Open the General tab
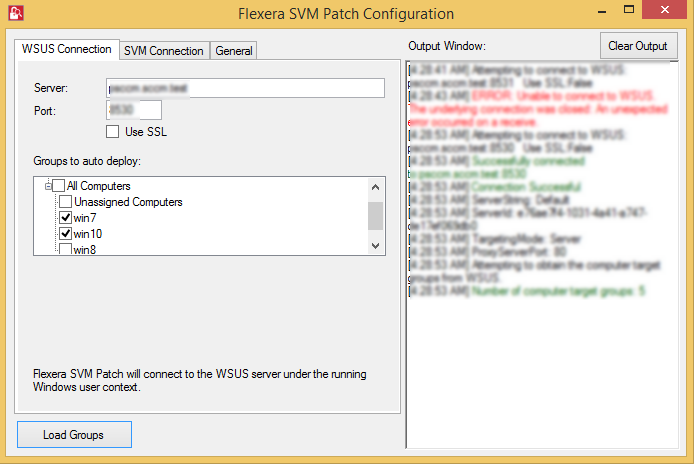694x464 pixels. pyautogui.click(x=233, y=51)
